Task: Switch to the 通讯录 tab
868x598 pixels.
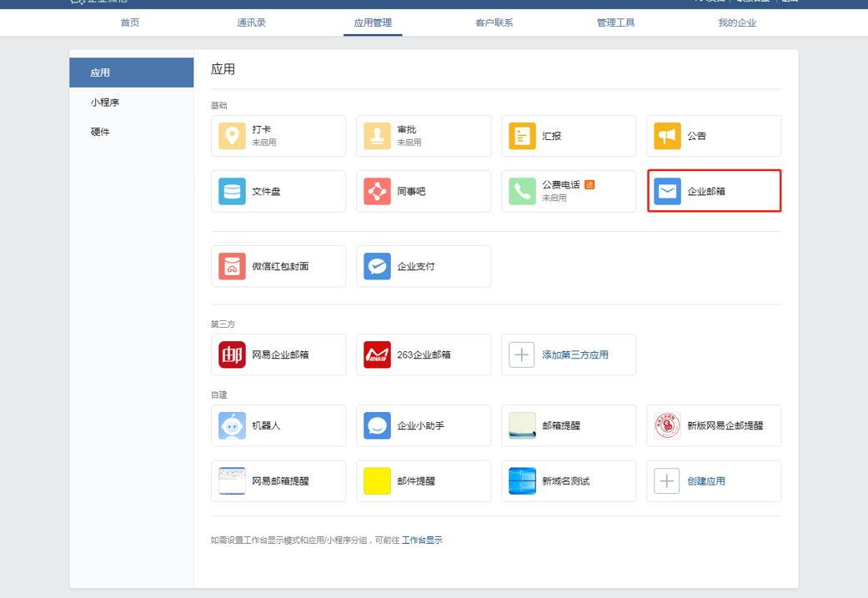Action: 251,23
